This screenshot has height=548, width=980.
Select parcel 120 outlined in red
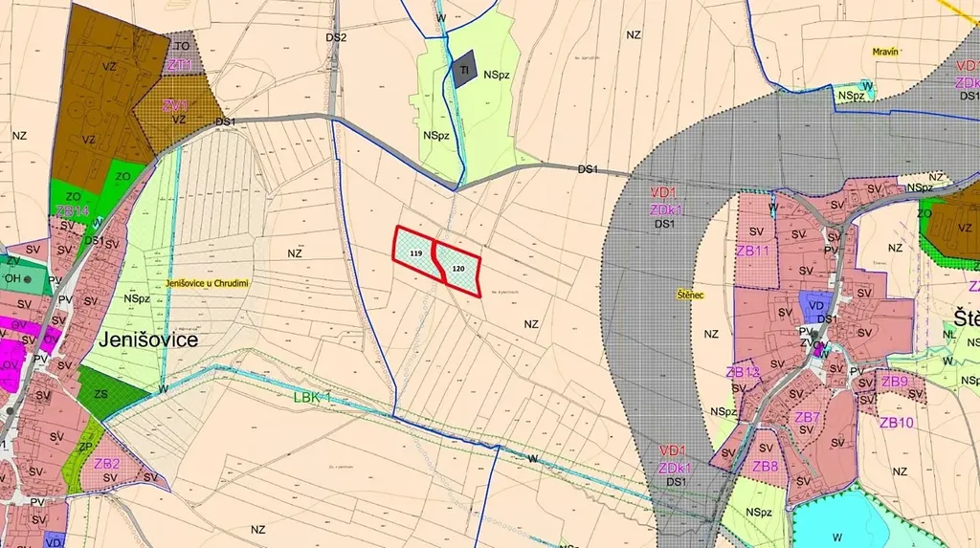(x=458, y=269)
